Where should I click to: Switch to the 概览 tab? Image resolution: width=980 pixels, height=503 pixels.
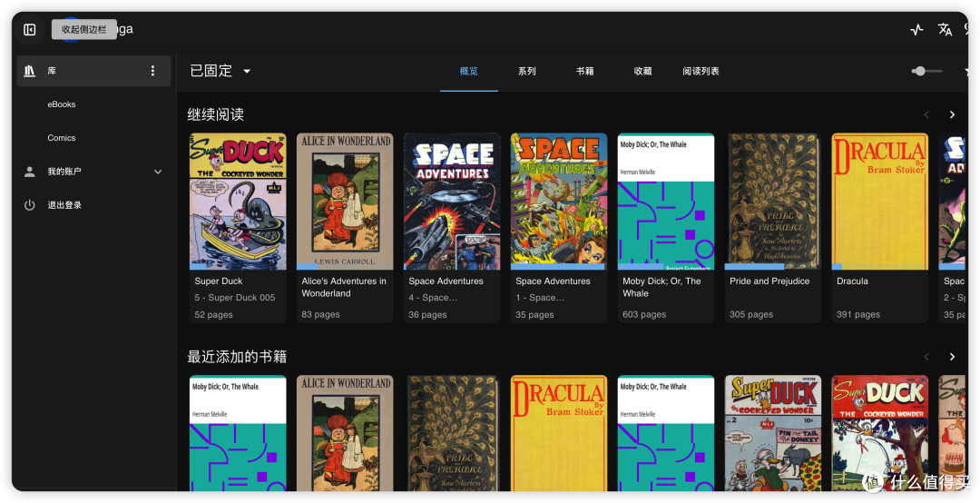pos(469,72)
